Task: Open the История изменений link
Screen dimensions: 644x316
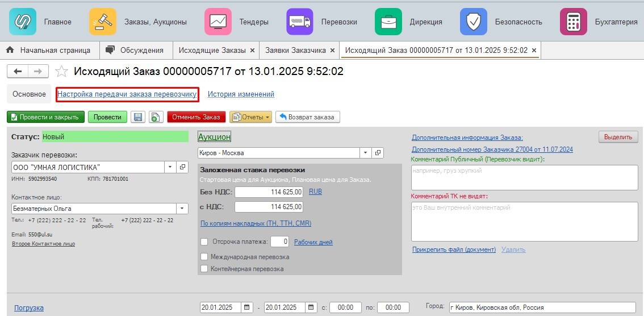Action: click(x=241, y=94)
